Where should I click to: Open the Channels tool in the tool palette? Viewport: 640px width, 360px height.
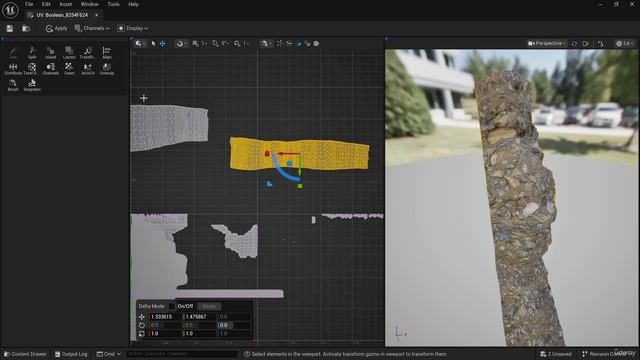[x=51, y=69]
